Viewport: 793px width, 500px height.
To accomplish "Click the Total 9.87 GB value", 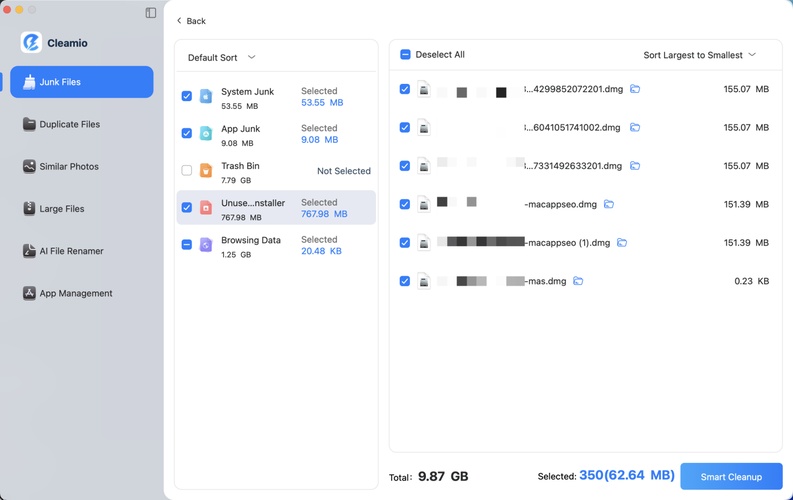I will [x=443, y=476].
